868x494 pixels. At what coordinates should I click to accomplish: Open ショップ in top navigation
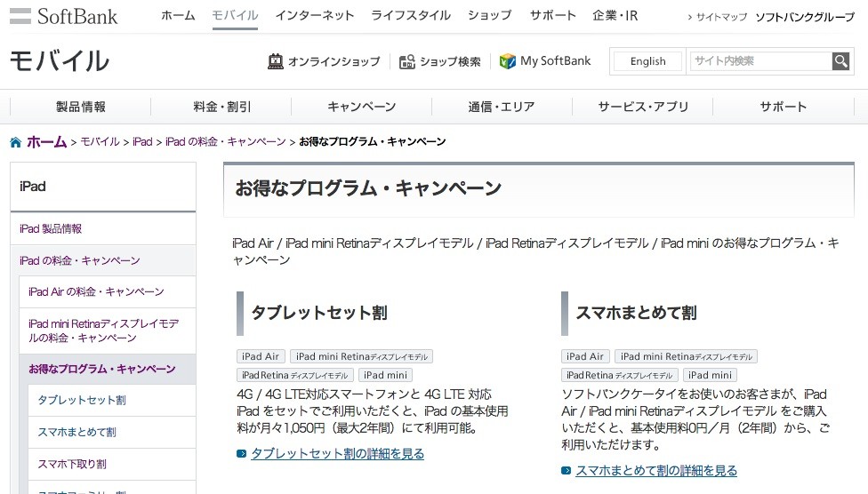click(490, 15)
